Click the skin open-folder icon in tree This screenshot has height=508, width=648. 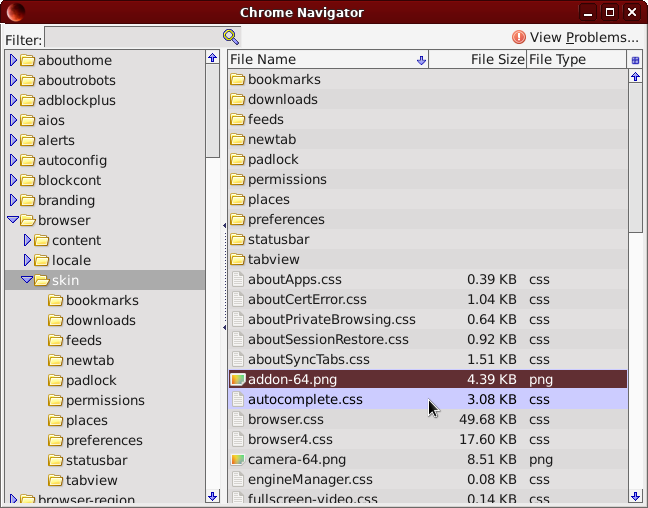coord(42,280)
